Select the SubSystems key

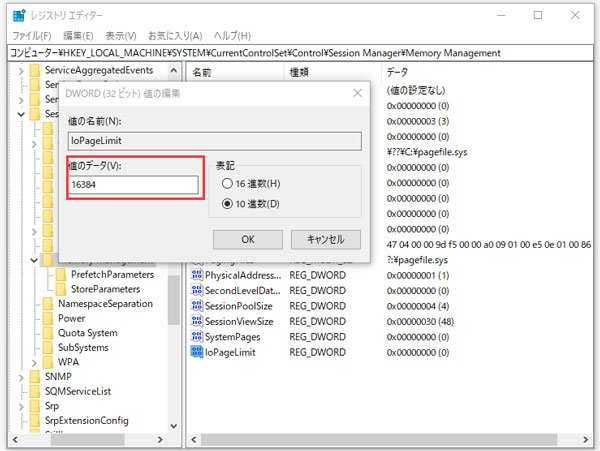(x=83, y=347)
